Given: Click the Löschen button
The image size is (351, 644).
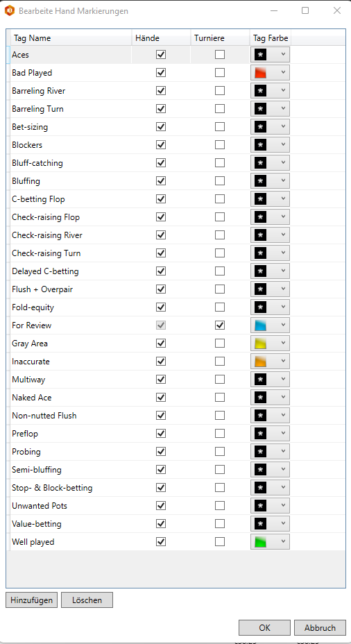Looking at the screenshot, I should [87, 600].
